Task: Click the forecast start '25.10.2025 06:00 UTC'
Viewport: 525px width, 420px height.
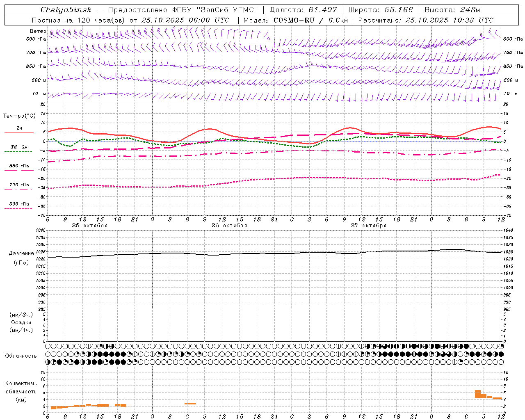Action: coord(185,20)
